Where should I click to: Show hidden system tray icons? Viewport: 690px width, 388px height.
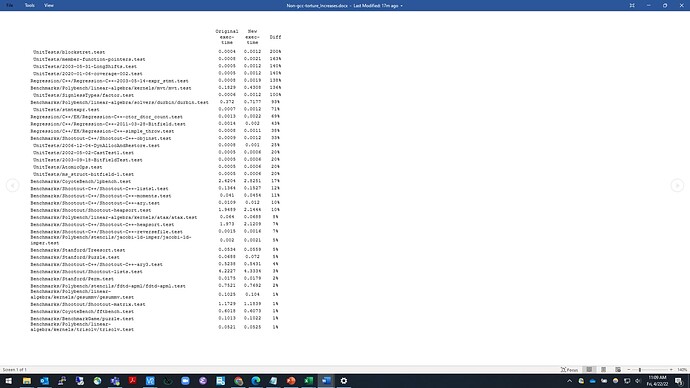pyautogui.click(x=569, y=381)
